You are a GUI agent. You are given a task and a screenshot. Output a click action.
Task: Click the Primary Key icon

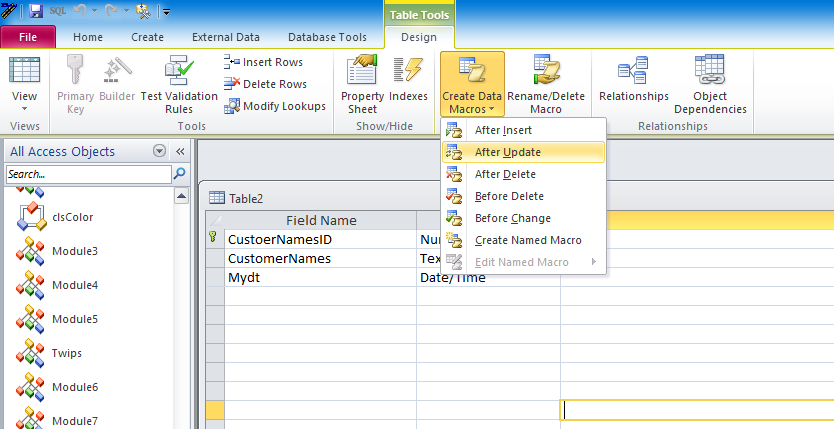point(75,70)
